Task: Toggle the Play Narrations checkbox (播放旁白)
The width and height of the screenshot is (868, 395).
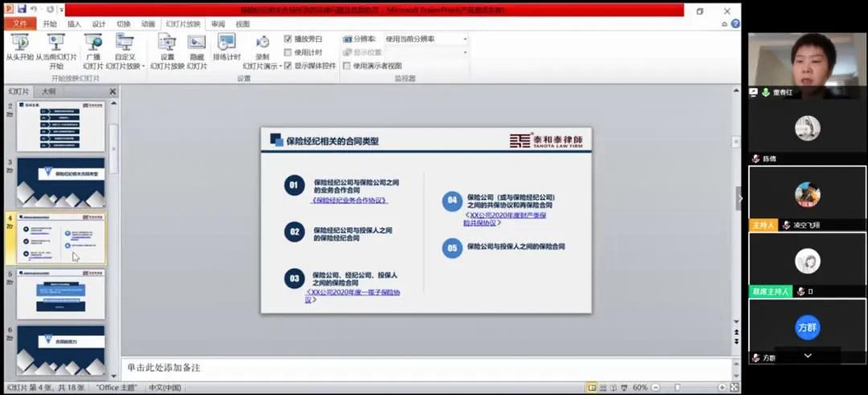Action: coord(289,39)
